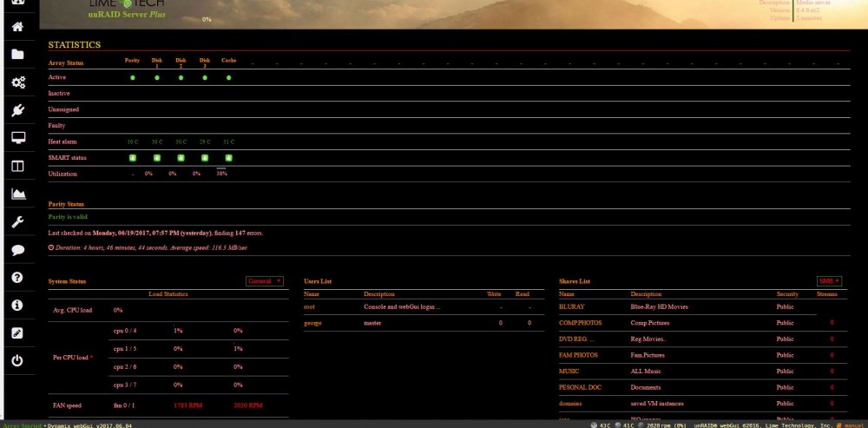Click the Security column header in Shares List
868x428 pixels.
[x=787, y=294]
